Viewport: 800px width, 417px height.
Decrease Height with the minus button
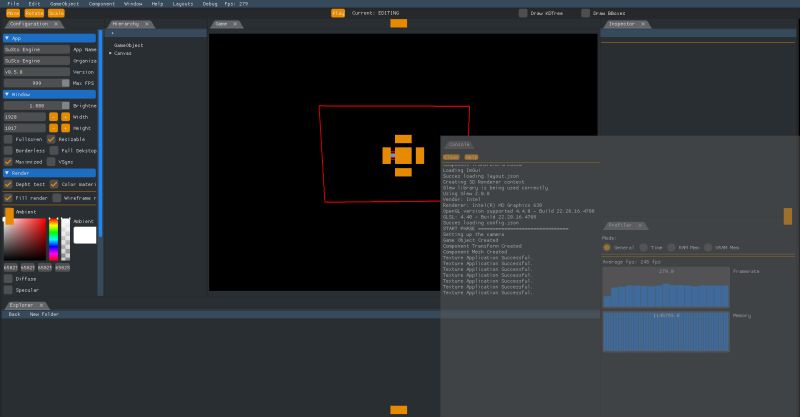[x=54, y=128]
